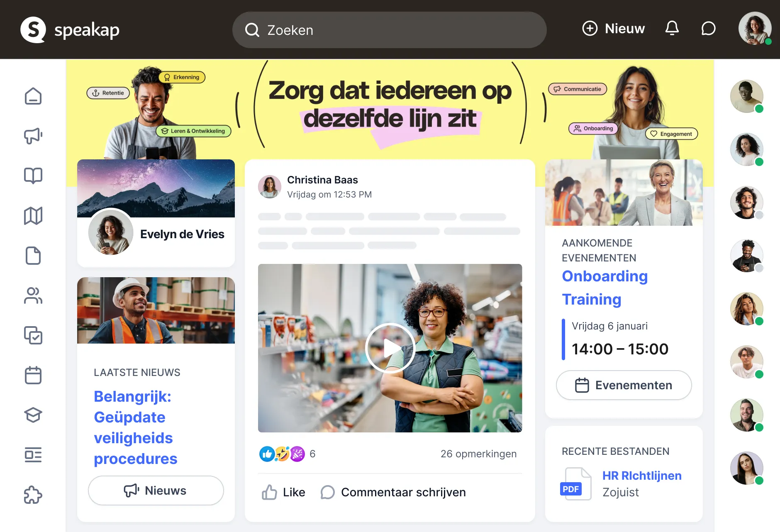Click the Evenementen button
This screenshot has height=532, width=780.
[x=624, y=385]
